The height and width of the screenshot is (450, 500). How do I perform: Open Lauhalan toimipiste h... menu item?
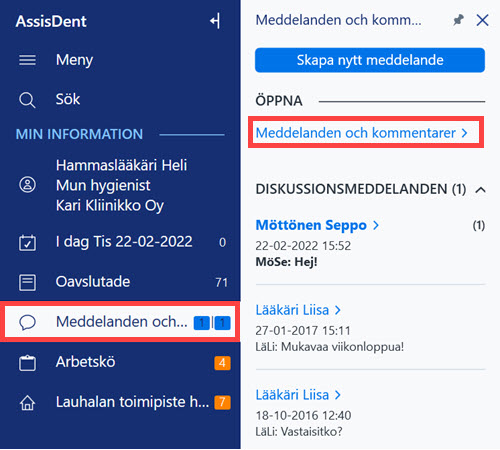[x=132, y=402]
